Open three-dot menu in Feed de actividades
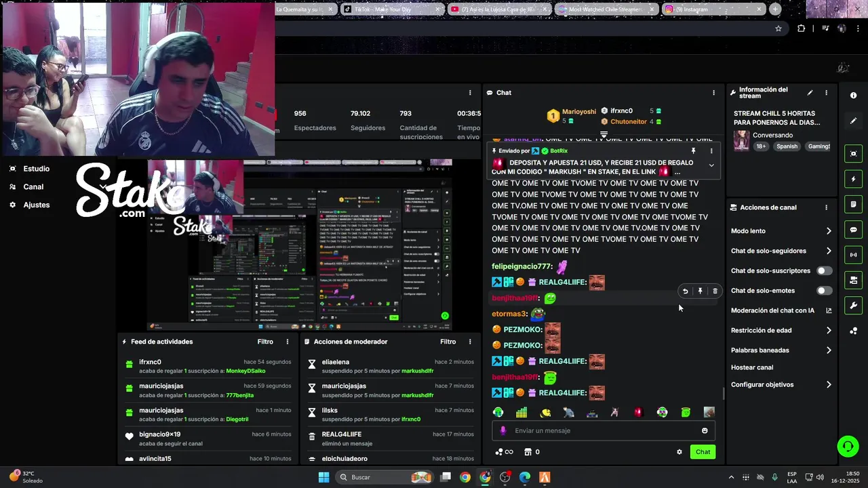This screenshot has height=488, width=868. [288, 342]
